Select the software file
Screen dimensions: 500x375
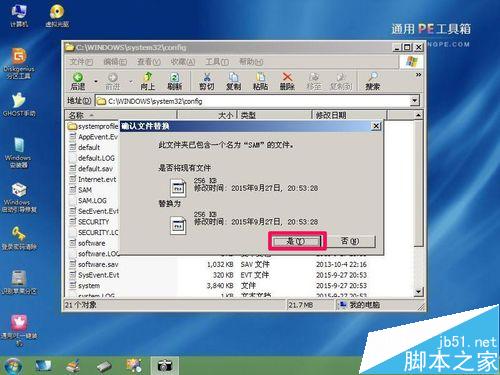87,243
